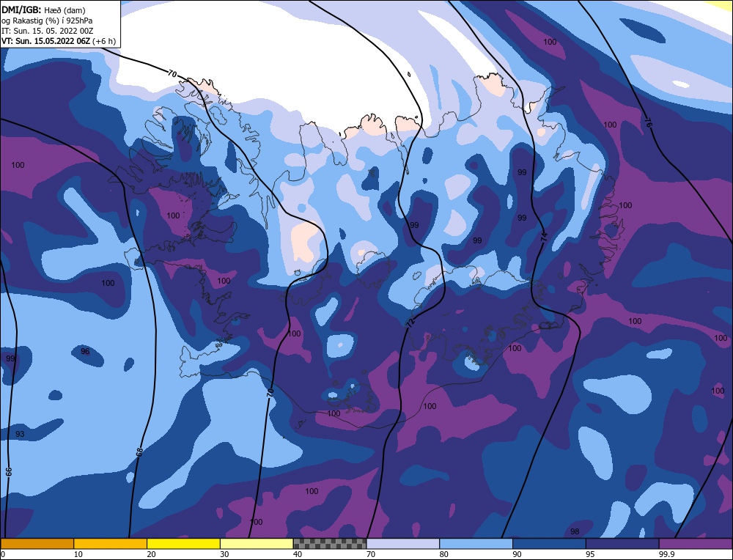This screenshot has width=733, height=560.
Task: Pick the light blue 80–90 legend swatch
Action: tap(476, 543)
